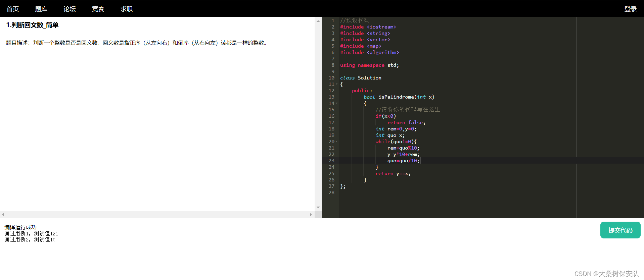Place cursor on '#include <iostream>' line
This screenshot has height=280, width=644.
point(368,27)
